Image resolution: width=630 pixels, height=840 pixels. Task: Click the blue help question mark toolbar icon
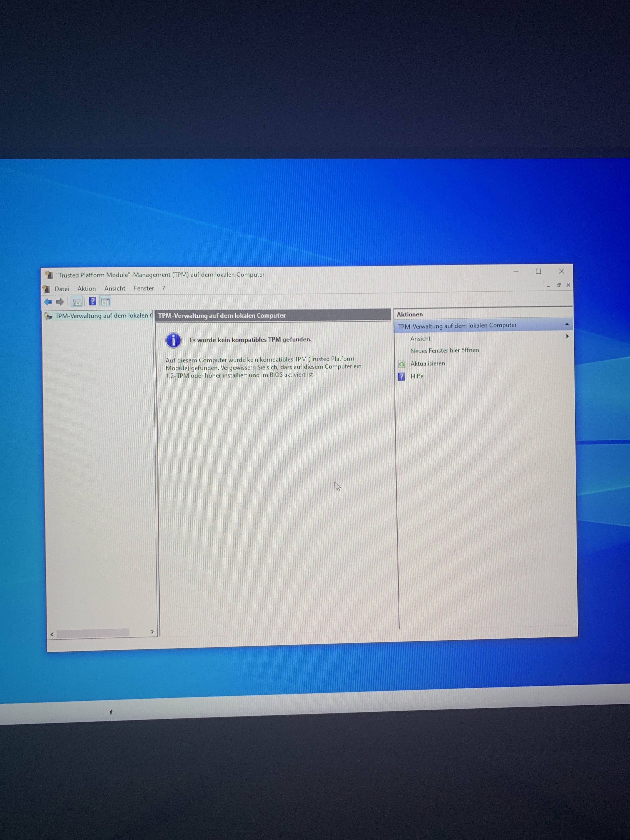click(x=92, y=301)
